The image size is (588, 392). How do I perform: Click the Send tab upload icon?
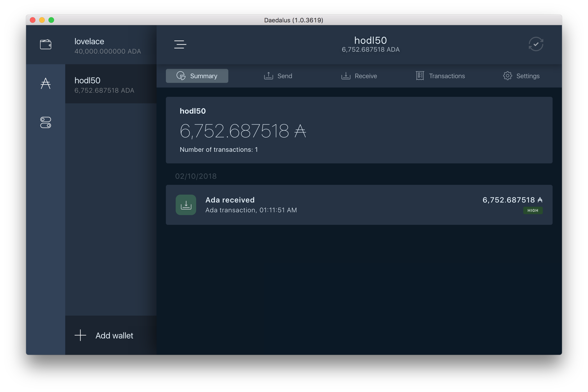pos(268,76)
